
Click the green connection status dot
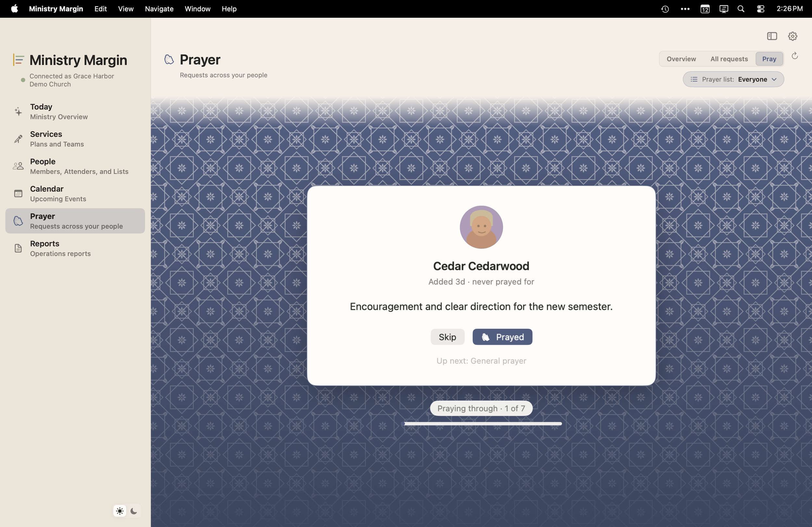(23, 80)
